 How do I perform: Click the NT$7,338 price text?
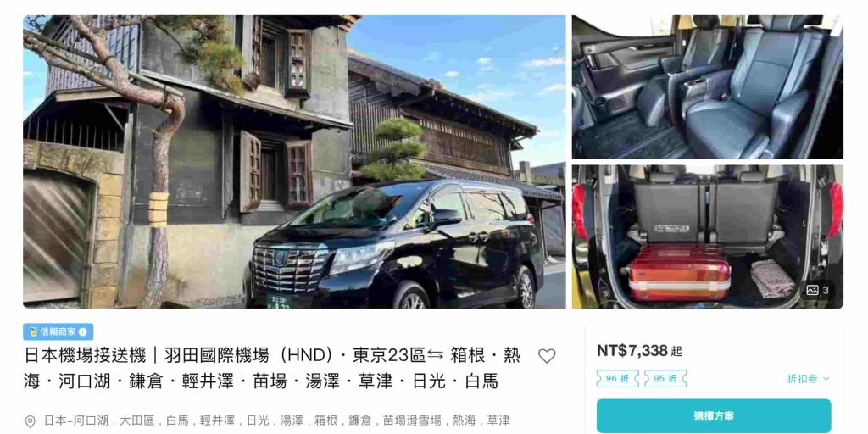click(x=632, y=350)
